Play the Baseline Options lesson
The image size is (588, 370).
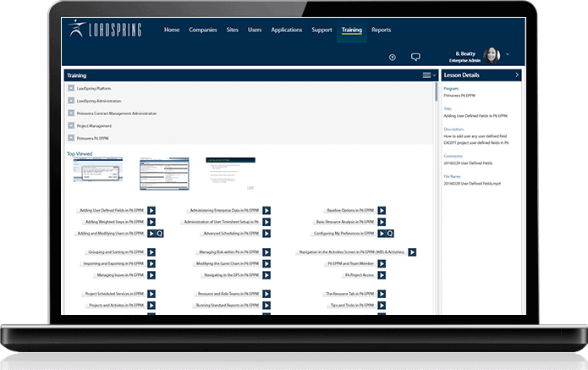[382, 211]
